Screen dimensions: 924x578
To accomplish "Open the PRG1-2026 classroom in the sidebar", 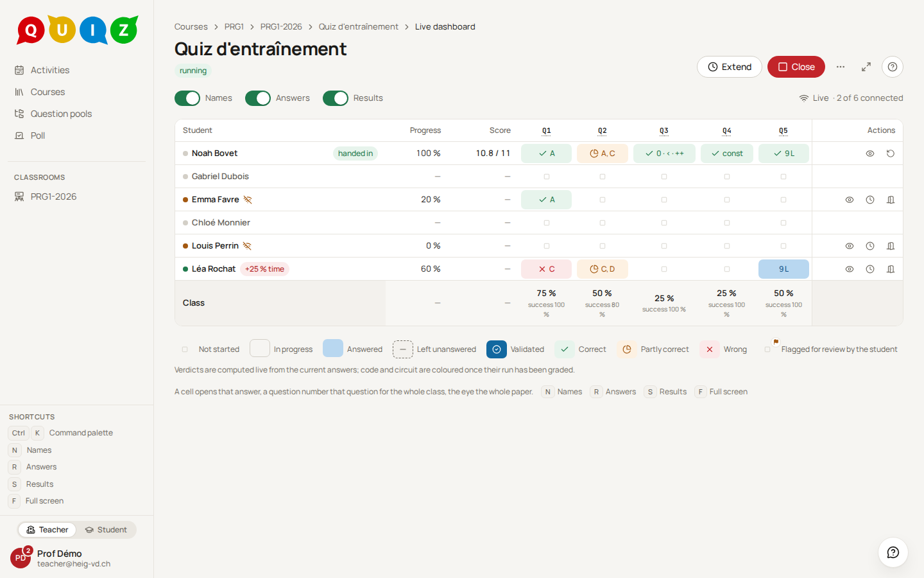I will [76, 197].
